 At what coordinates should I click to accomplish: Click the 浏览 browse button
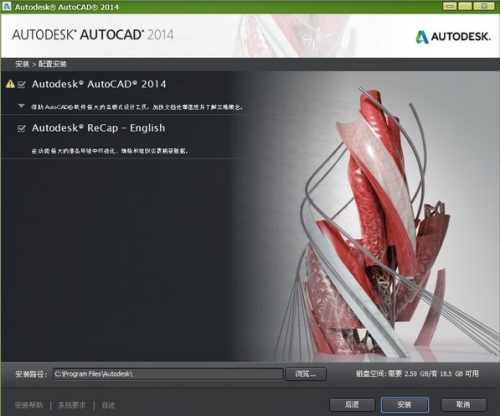coord(306,374)
